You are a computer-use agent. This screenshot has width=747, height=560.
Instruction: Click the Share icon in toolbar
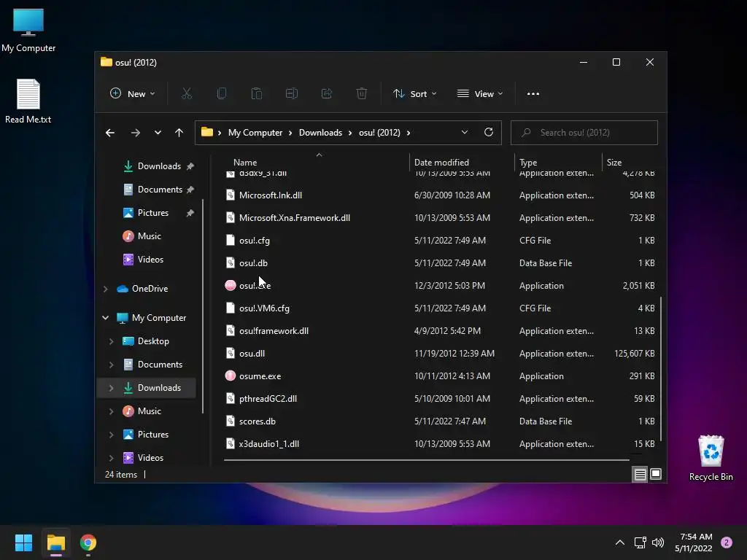tap(327, 94)
